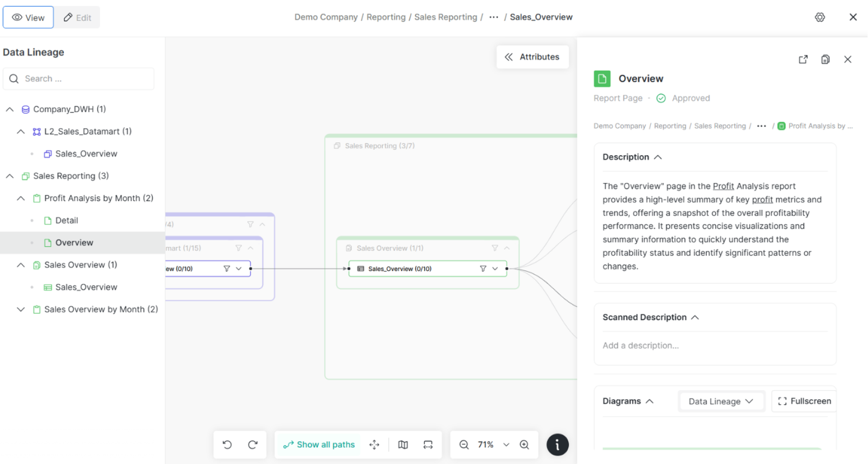This screenshot has width=868, height=464.
Task: Open the 71% zoom level dropdown
Action: click(506, 444)
